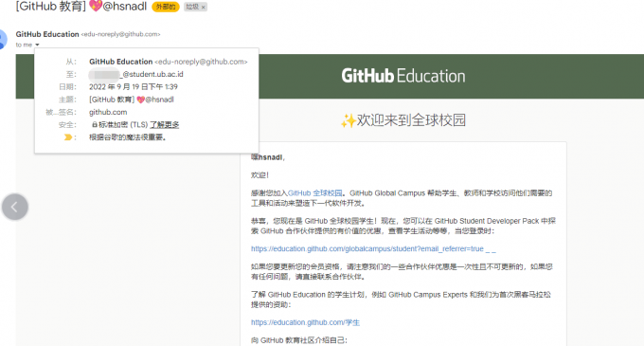The width and height of the screenshot is (644, 346).
Task: Click the yellow importance marker icon
Action: 68,137
